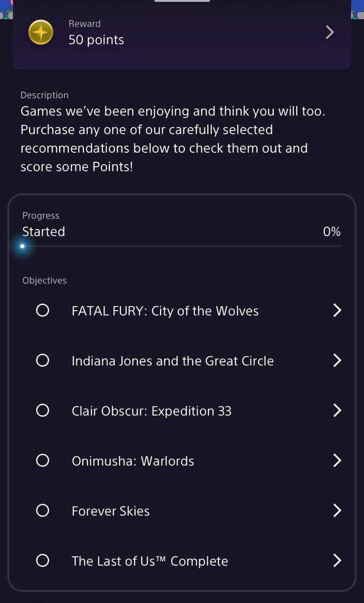Screen dimensions: 364x603
Task: Click the glowing progress bar start marker
Action: 22,246
